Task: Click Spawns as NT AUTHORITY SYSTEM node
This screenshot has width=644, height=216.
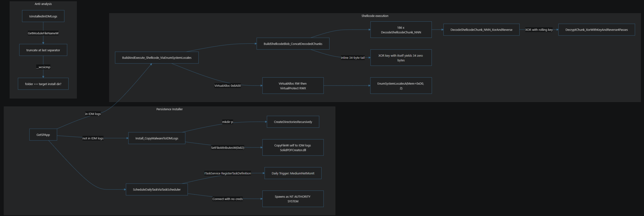Action: [x=293, y=199]
